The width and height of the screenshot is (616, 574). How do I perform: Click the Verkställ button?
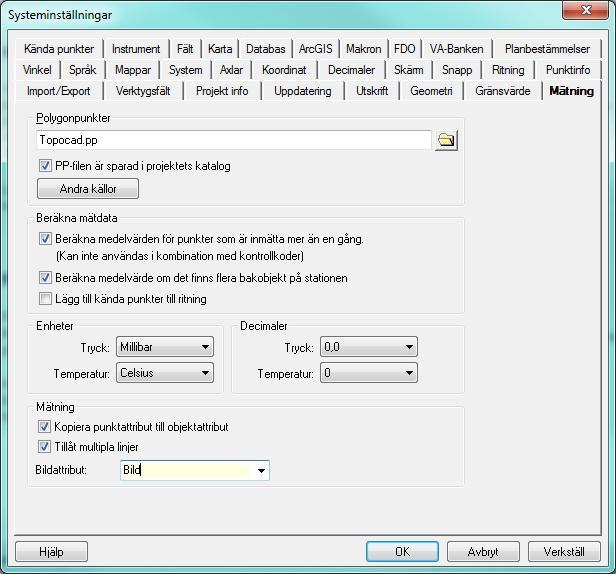pos(564,552)
